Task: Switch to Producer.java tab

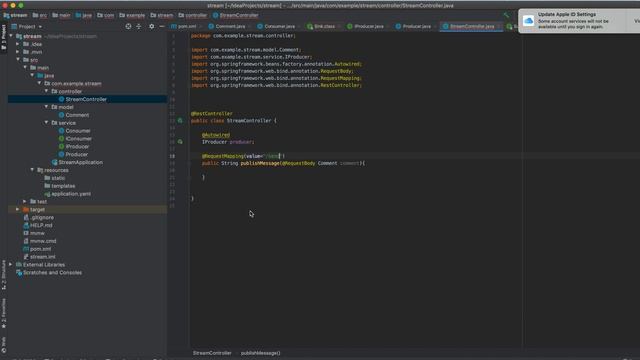Action: 413,26
